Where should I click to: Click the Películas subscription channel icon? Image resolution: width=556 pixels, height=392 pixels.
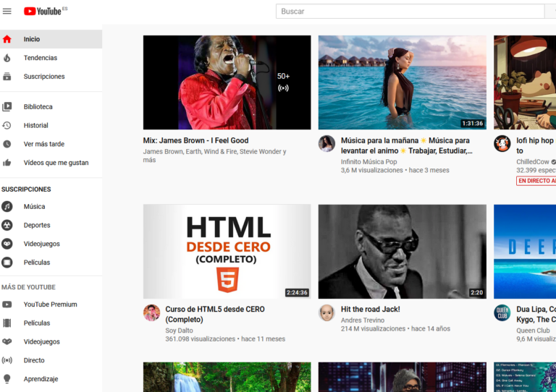pos(7,263)
